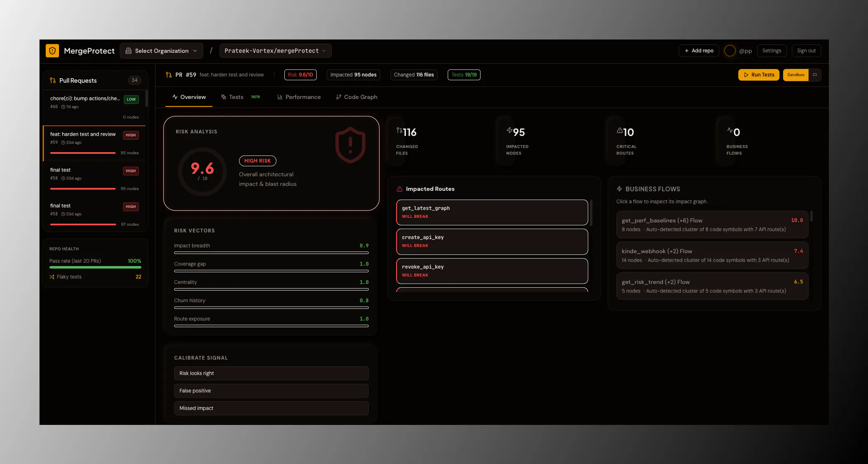Click the building icon in Select Organization
The image size is (868, 464).
click(128, 51)
